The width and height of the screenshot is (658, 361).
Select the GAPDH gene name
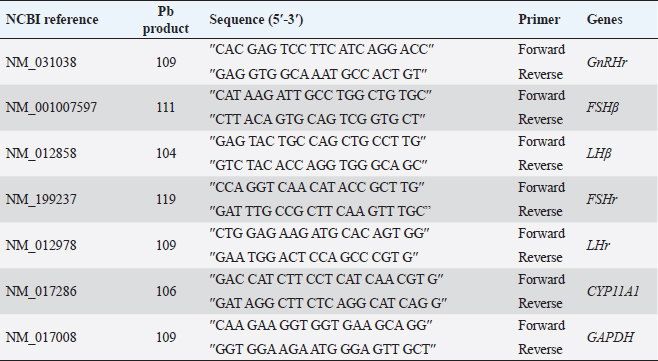coord(610,337)
